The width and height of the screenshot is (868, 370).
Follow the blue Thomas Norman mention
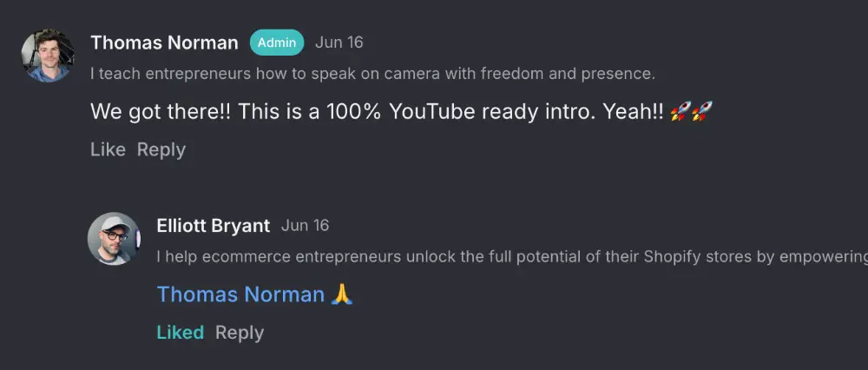[240, 294]
